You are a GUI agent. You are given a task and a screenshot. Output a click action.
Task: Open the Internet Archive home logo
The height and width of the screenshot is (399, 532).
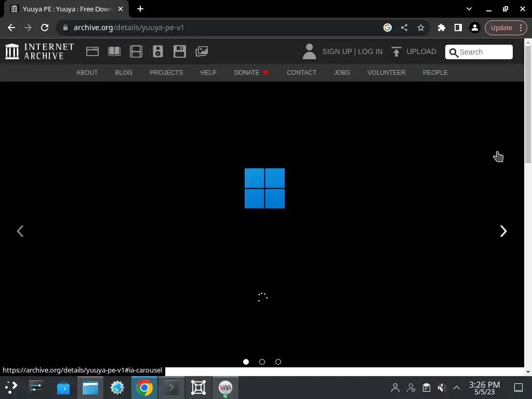pyautogui.click(x=39, y=51)
